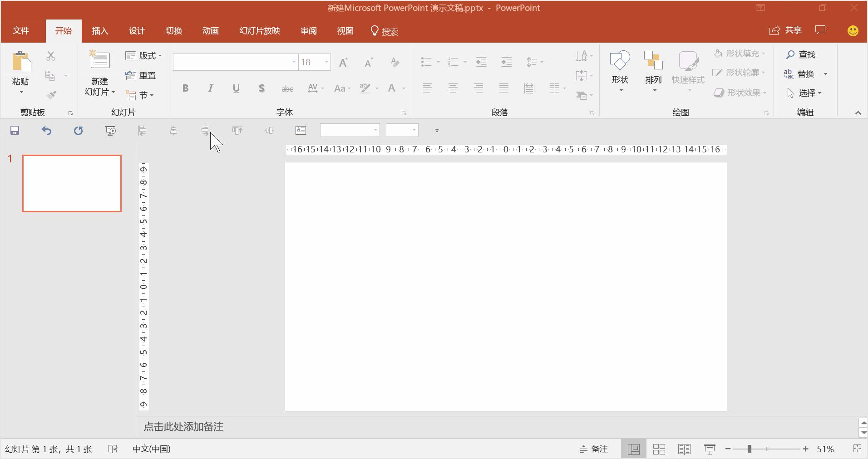Toggle italic formatting
Image resolution: width=868 pixels, height=459 pixels.
click(x=210, y=88)
